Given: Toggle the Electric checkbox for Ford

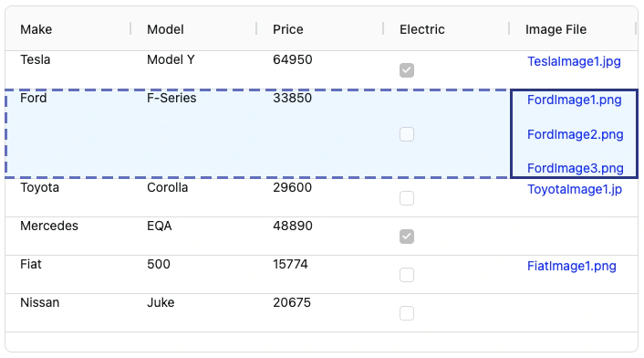Looking at the screenshot, I should (x=407, y=134).
